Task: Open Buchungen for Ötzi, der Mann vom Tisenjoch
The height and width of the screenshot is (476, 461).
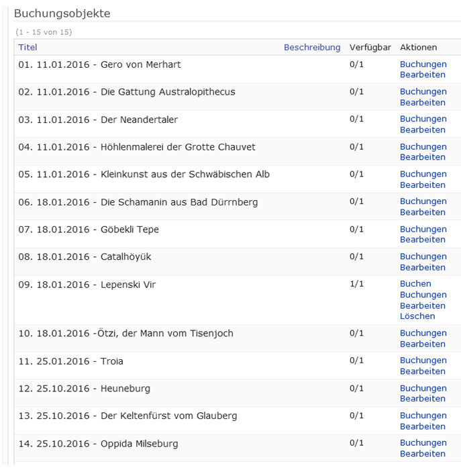Action: pyautogui.click(x=423, y=333)
